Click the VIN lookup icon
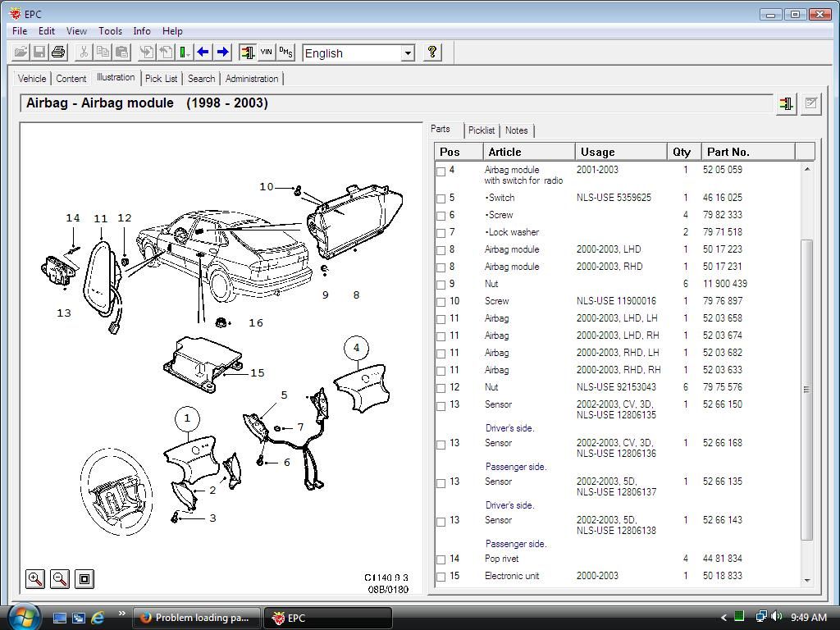The height and width of the screenshot is (630, 840). 266,52
